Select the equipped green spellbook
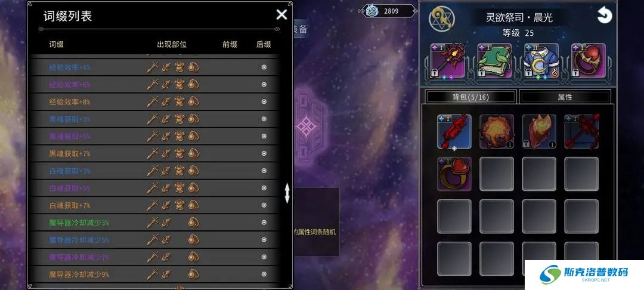Screen dimensions: 644x290 click(x=494, y=61)
